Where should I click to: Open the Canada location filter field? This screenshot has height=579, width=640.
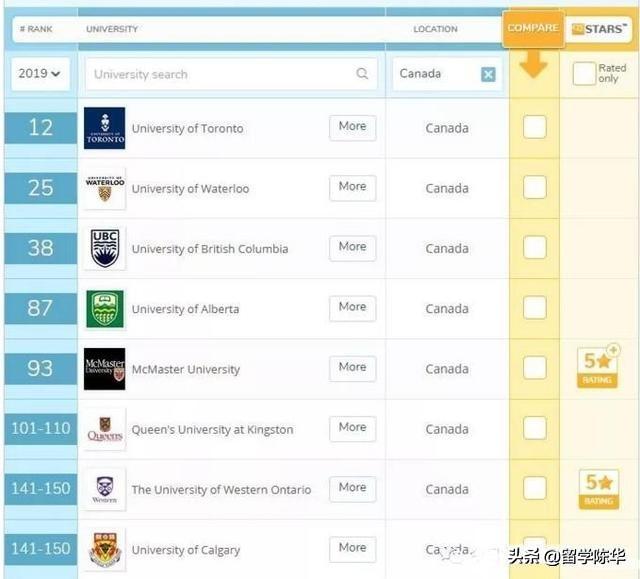click(447, 74)
